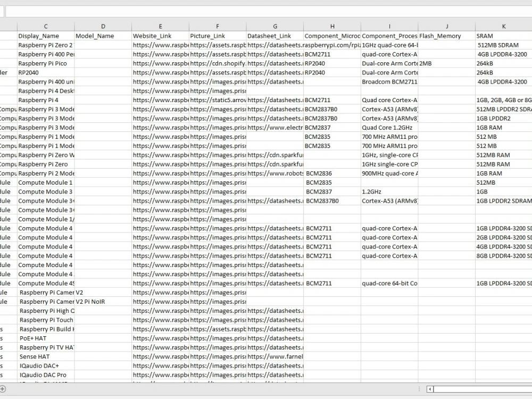The image size is (532, 399).
Task: Select the V2 Model_Name cell
Action: pyautogui.click(x=103, y=293)
